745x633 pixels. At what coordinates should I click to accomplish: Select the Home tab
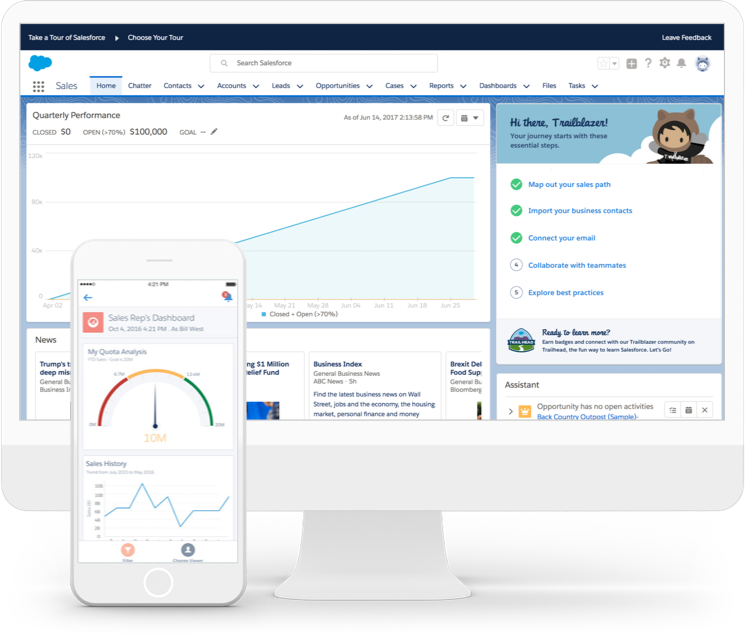coord(106,86)
